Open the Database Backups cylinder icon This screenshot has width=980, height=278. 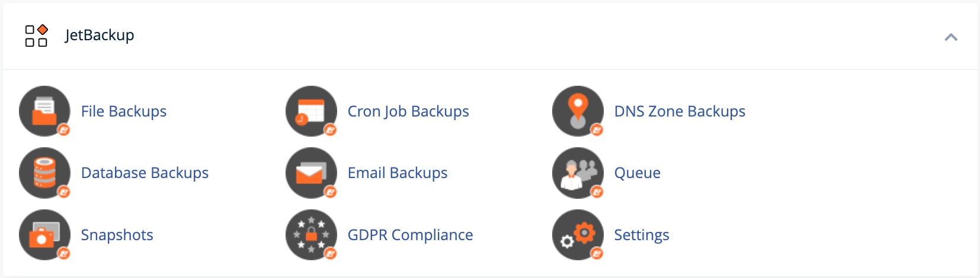tap(44, 173)
